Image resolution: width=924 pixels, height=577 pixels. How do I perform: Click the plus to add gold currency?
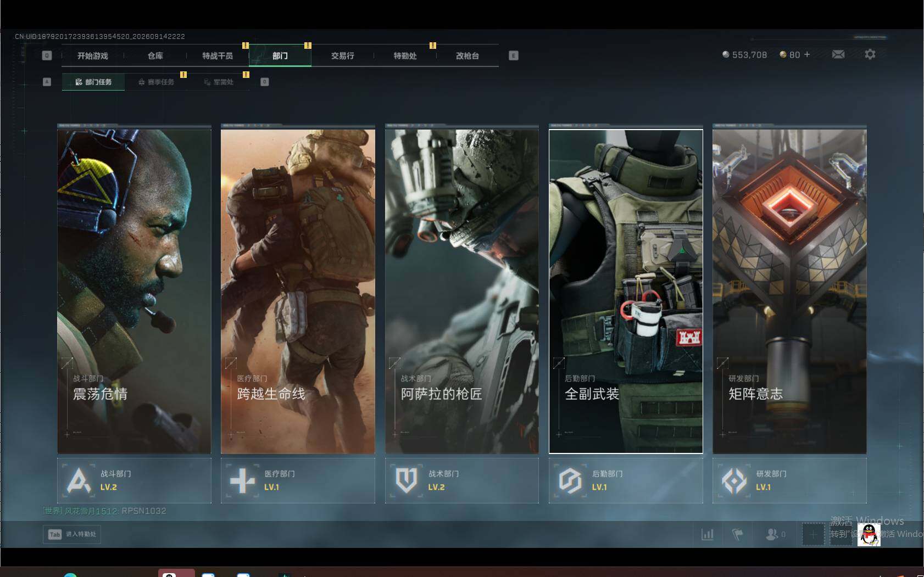(807, 54)
